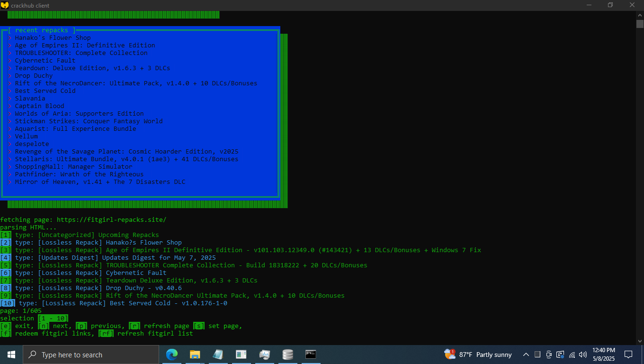Click Age of Empires II: Definitive Edition
Viewport: 644px width, 364px height.
[x=85, y=45]
